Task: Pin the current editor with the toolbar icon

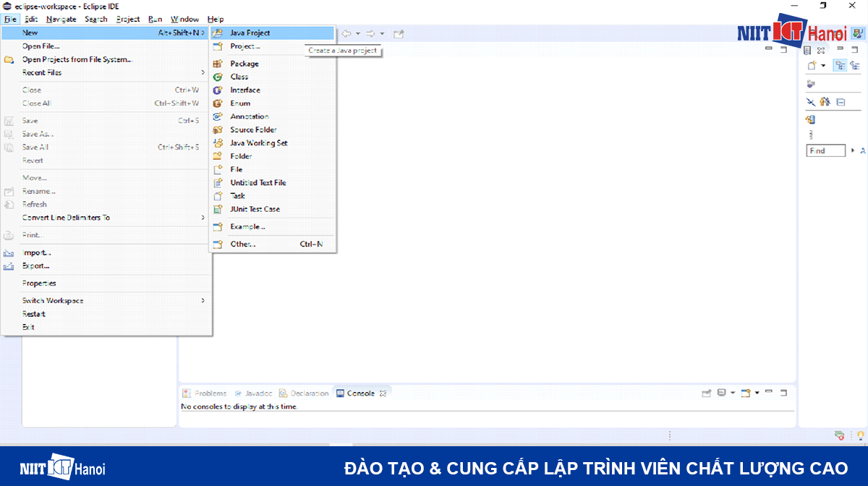Action: [x=399, y=33]
